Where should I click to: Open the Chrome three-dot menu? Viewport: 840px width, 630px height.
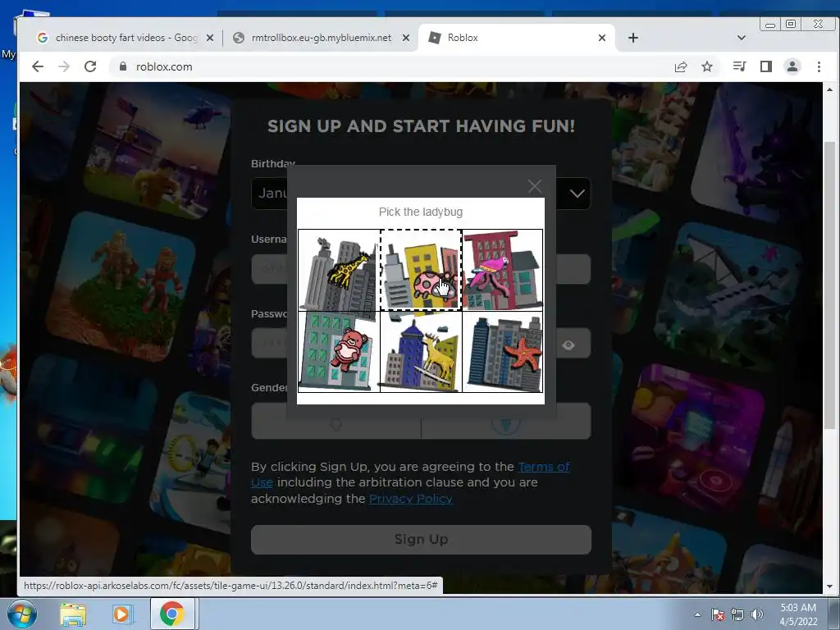click(819, 66)
